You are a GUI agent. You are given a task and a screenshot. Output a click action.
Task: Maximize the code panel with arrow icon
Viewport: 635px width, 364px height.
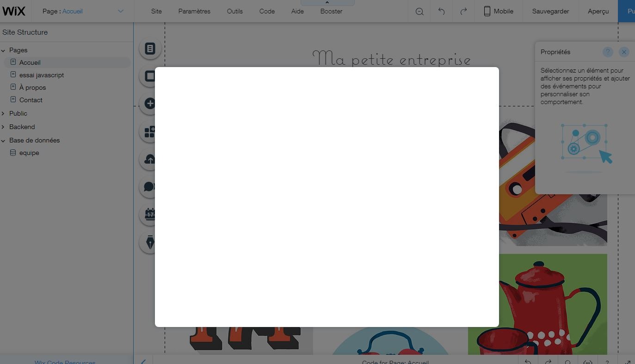click(x=628, y=362)
